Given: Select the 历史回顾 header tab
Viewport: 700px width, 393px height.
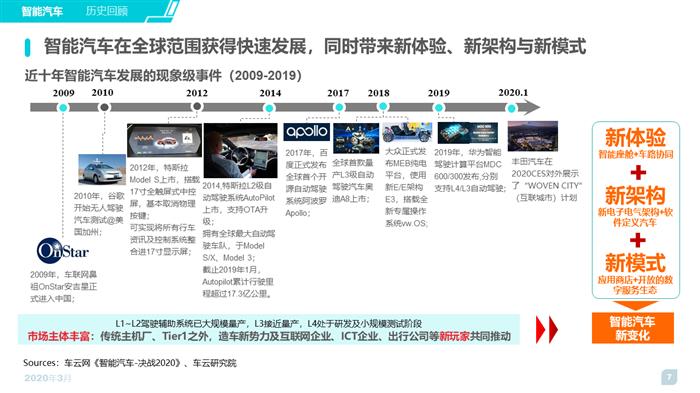Looking at the screenshot, I should pos(107,11).
